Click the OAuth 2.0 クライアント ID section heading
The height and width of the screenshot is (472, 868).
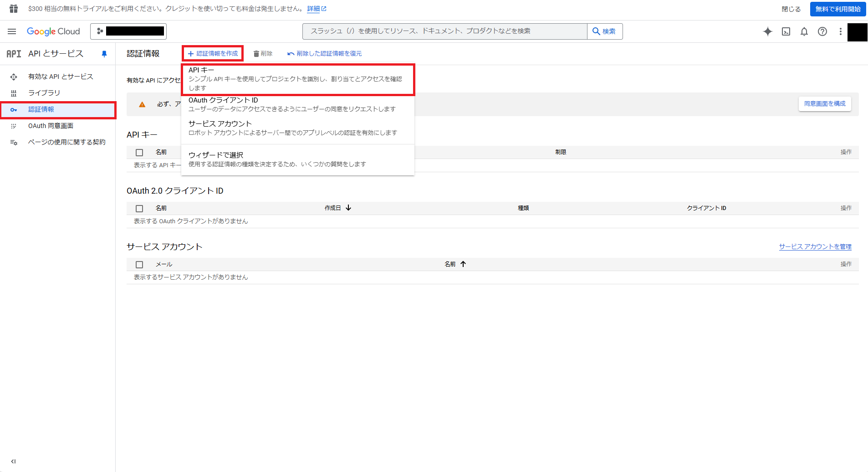tap(175, 191)
